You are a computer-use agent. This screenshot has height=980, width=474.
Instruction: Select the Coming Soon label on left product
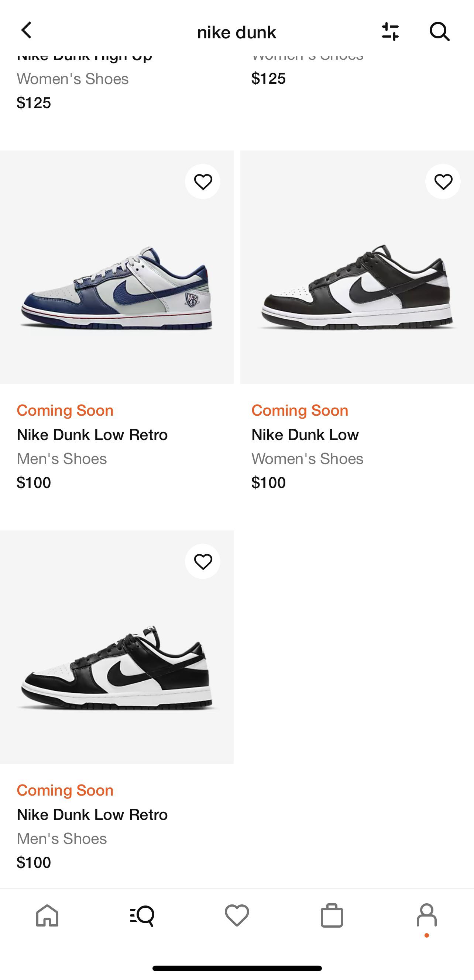pyautogui.click(x=65, y=410)
